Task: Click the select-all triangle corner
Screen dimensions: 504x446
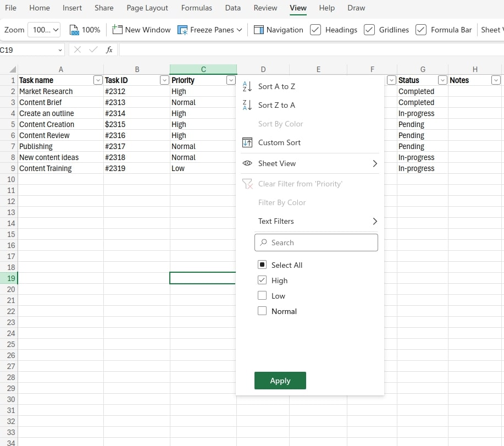Action: click(x=13, y=69)
